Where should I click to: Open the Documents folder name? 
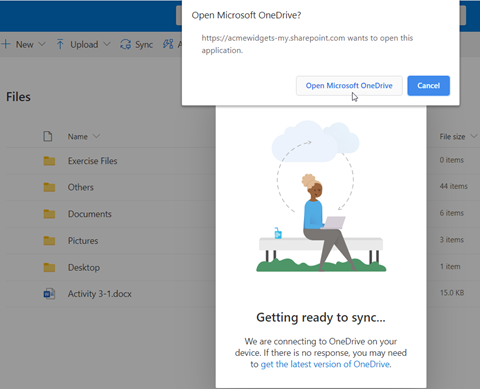click(90, 214)
